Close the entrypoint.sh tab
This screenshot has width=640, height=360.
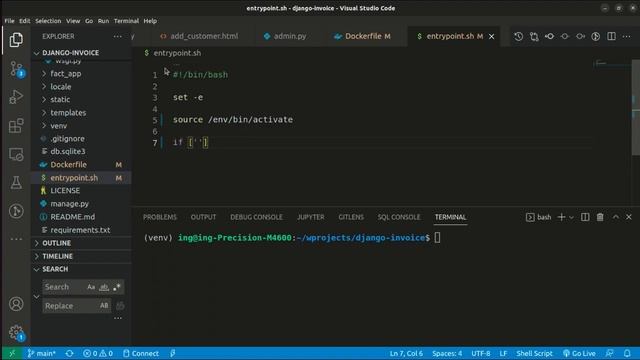point(492,36)
